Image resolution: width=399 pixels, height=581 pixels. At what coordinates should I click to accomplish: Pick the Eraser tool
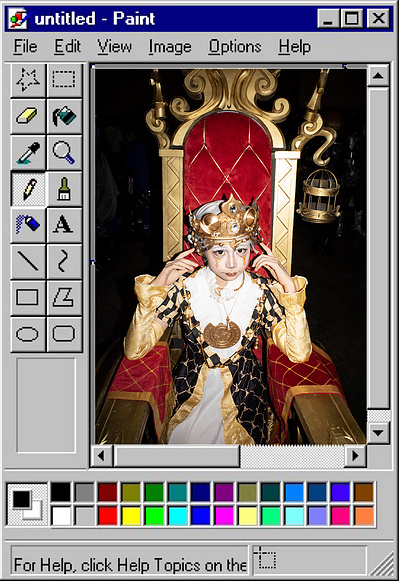click(x=28, y=116)
